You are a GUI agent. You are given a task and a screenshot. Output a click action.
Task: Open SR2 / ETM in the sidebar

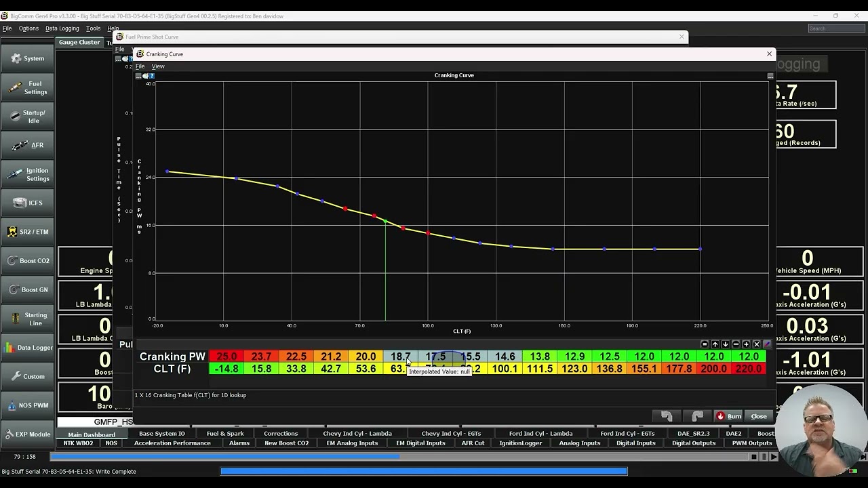(27, 232)
